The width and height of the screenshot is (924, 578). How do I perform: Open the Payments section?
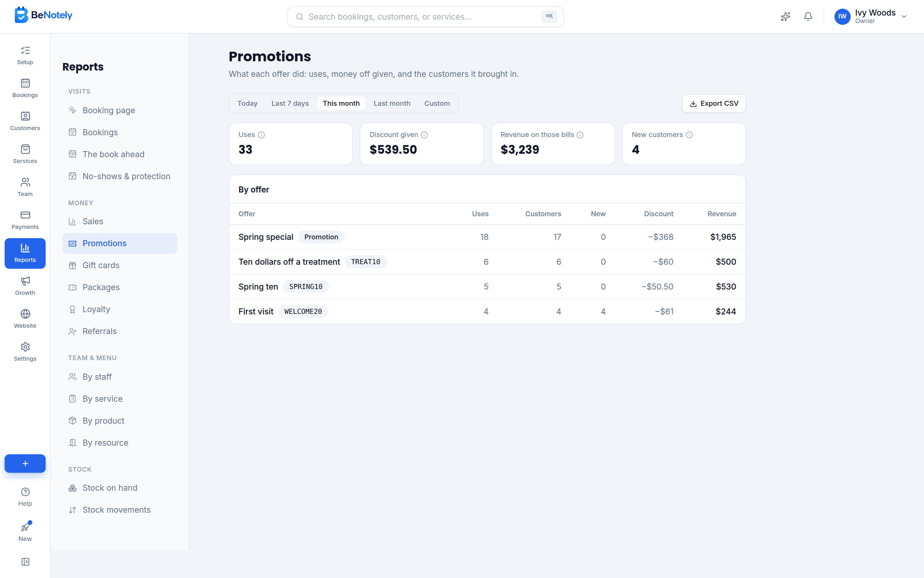pyautogui.click(x=25, y=220)
